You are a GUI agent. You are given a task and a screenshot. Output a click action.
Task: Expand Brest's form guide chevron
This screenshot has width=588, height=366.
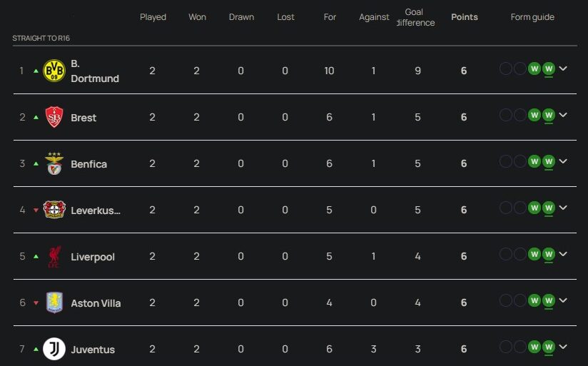pos(563,116)
